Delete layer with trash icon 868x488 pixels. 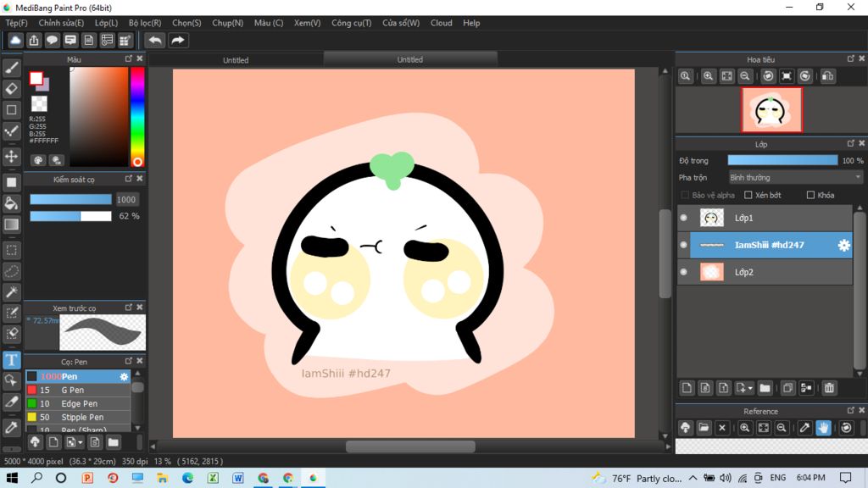[829, 388]
